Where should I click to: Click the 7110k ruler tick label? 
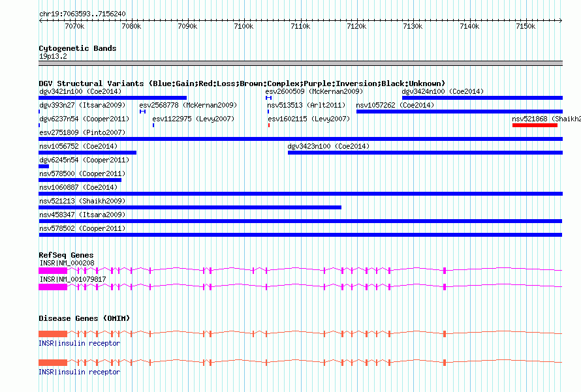click(300, 26)
